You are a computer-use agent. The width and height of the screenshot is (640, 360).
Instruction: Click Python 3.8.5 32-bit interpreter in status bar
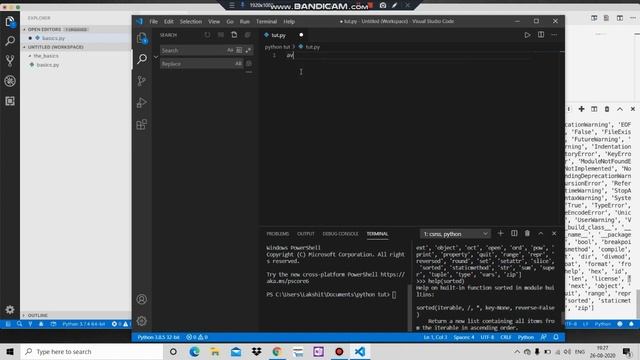click(x=158, y=337)
